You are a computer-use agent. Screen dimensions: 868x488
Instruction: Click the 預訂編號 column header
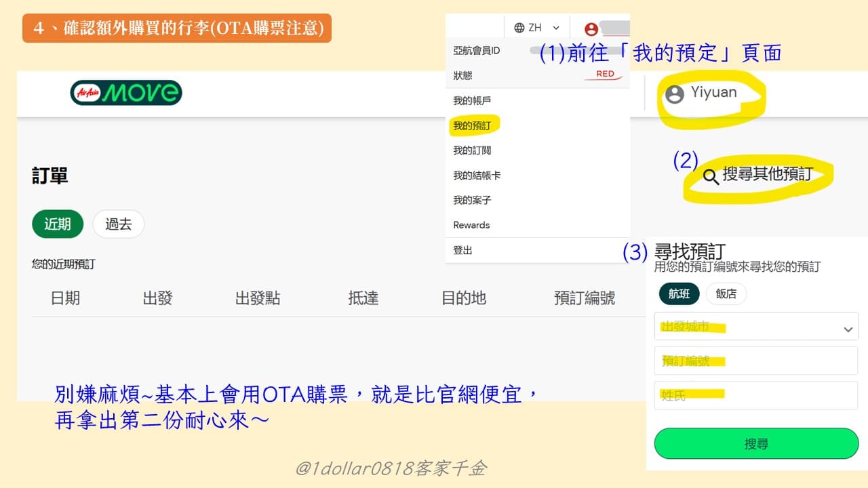pos(585,298)
